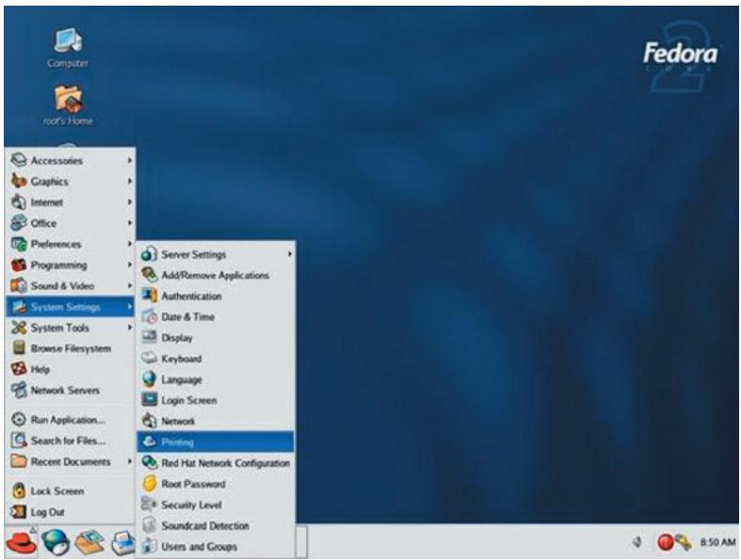The height and width of the screenshot is (560, 741).
Task: Click the Graphics menu icon
Action: [x=19, y=181]
